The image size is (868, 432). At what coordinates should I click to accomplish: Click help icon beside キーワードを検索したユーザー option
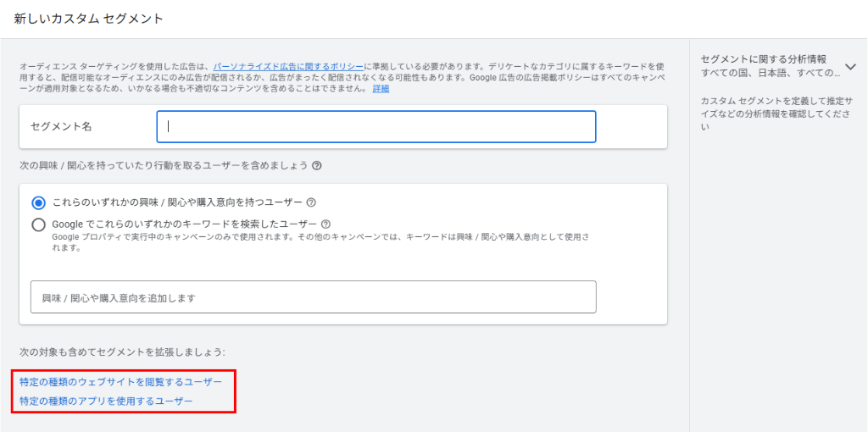[x=325, y=224]
